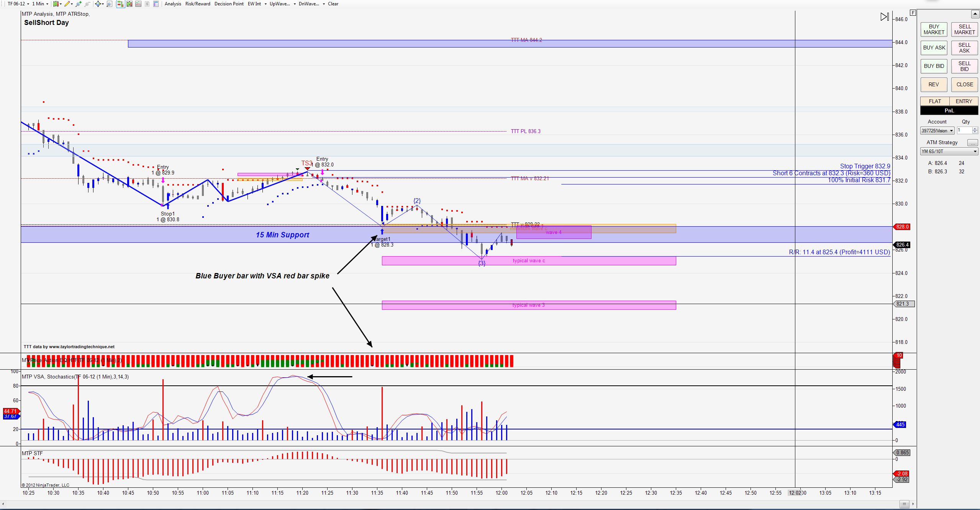The image size is (980, 510).
Task: Click the EW Int toolbar item
Action: (x=254, y=4)
